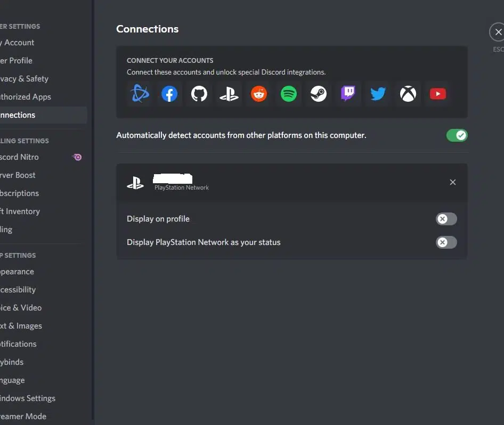Select the Connections sidebar item
504x425 pixels.
[x=42, y=115]
